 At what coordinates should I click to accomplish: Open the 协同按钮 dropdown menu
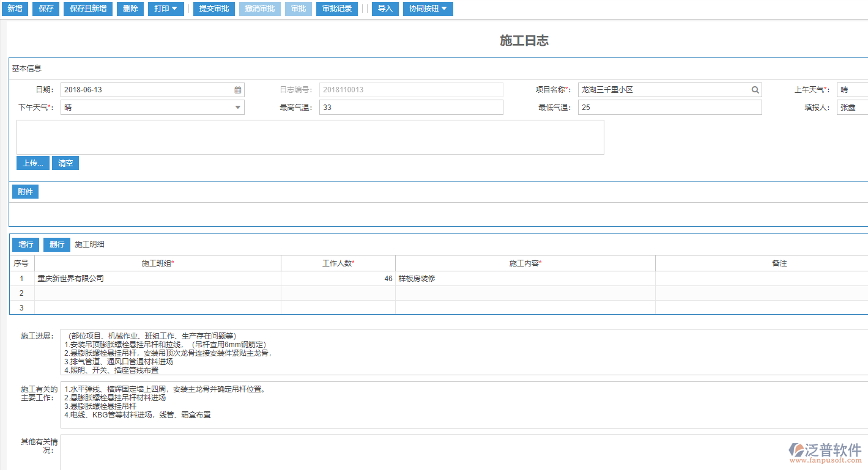click(x=428, y=9)
